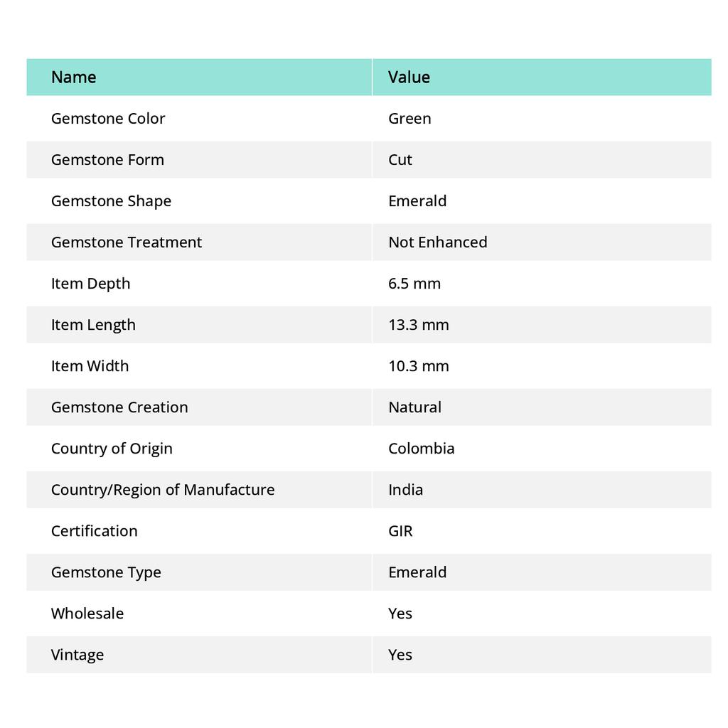Select the Gemstone Shape label
This screenshot has width=728, height=728.
click(111, 201)
